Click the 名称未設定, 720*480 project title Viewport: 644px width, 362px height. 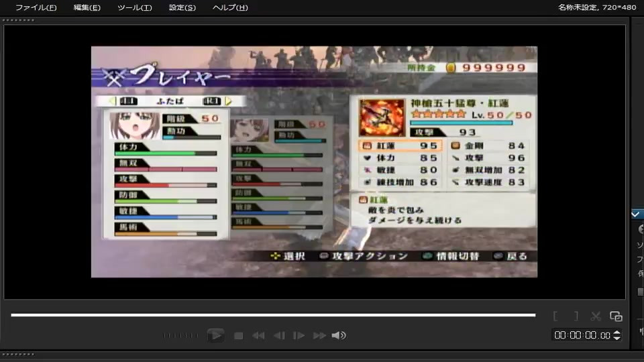597,7
